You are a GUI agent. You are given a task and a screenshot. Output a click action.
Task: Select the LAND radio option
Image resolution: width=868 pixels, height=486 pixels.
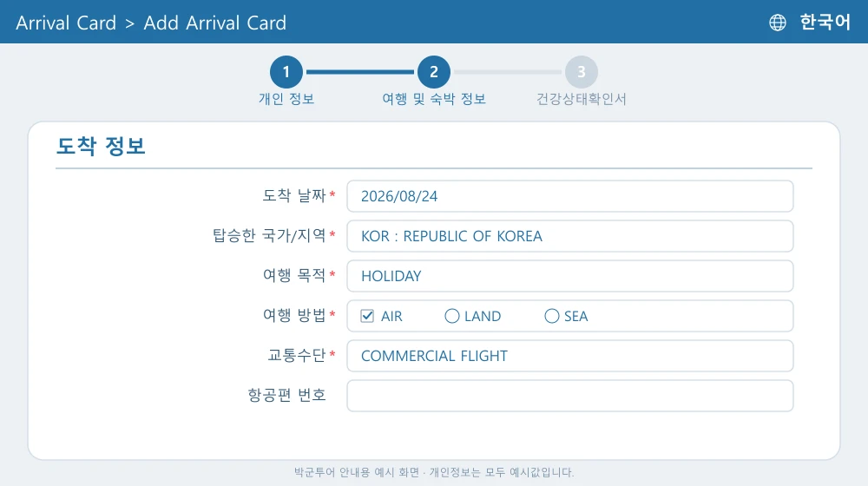pos(451,316)
